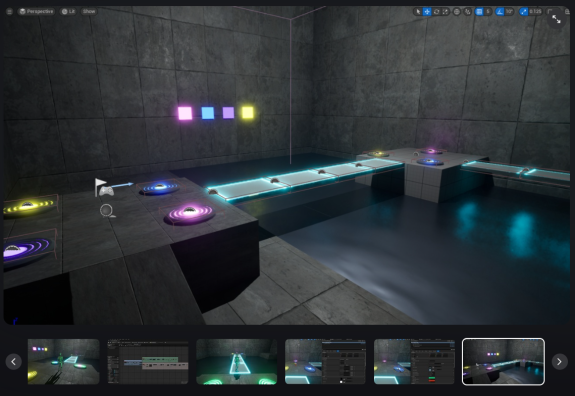Open the Show flags menu
The height and width of the screenshot is (396, 575).
(89, 11)
